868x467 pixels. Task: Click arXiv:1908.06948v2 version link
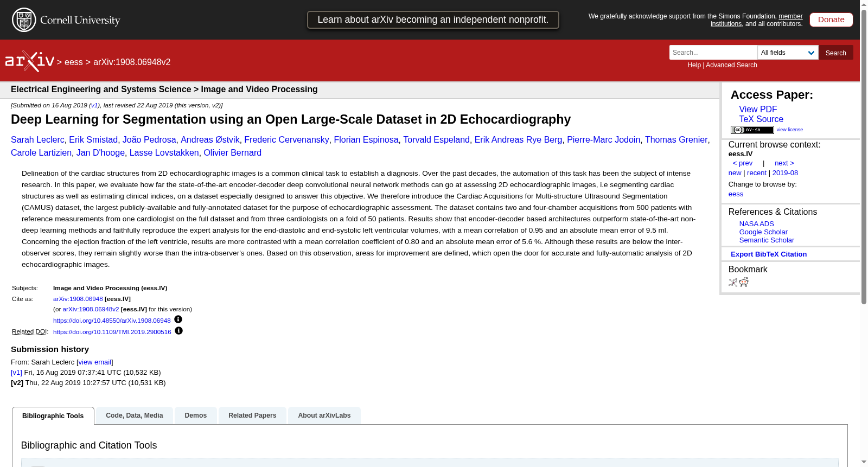coord(91,309)
